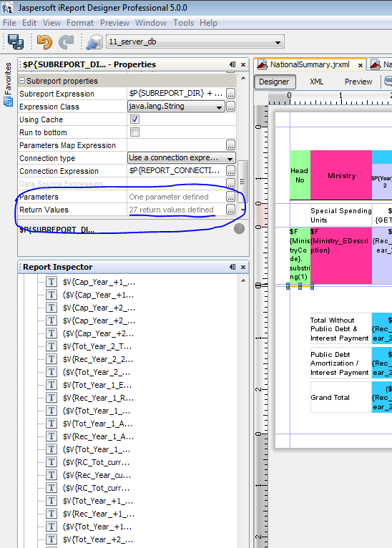This screenshot has height=548, width=392.
Task: Minimize the Properties panel
Action: (232, 64)
